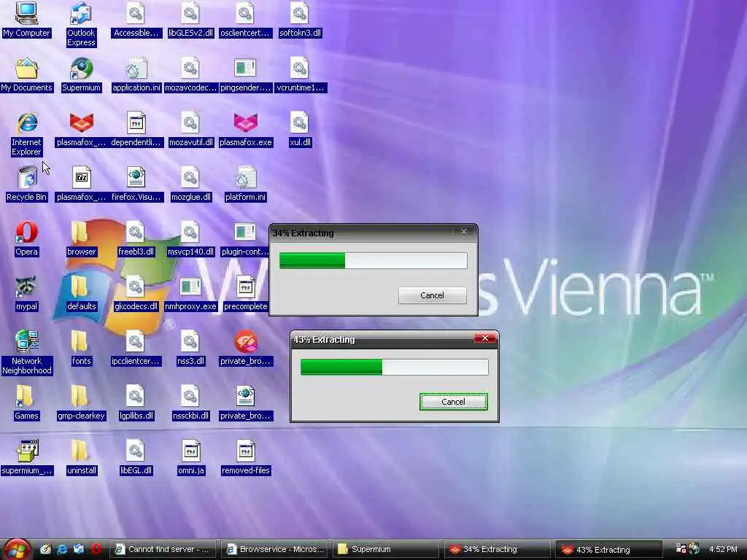Image resolution: width=747 pixels, height=560 pixels.
Task: Launch Internet Explorer from quick launch bar
Action: [x=62, y=549]
